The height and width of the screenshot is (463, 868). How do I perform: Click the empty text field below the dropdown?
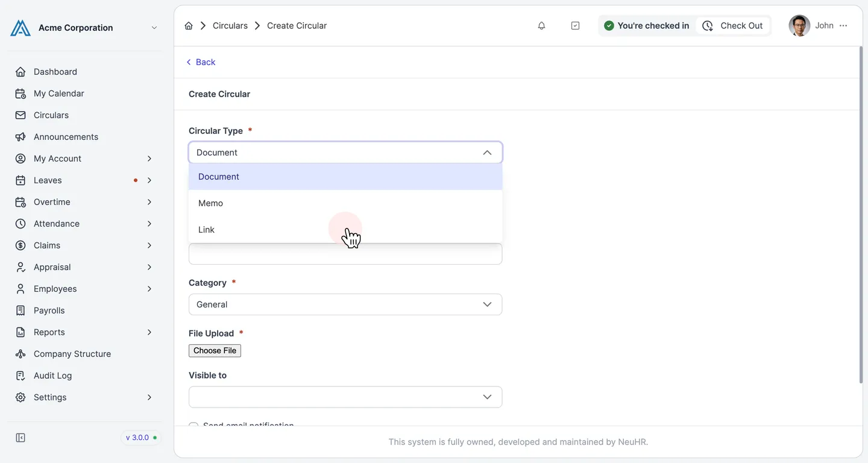tap(345, 254)
